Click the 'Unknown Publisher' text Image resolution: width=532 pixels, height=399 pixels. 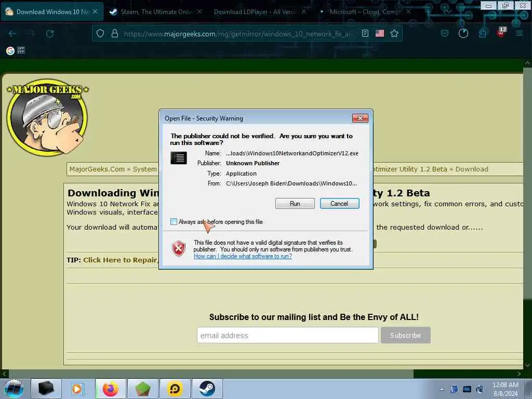[x=253, y=163]
